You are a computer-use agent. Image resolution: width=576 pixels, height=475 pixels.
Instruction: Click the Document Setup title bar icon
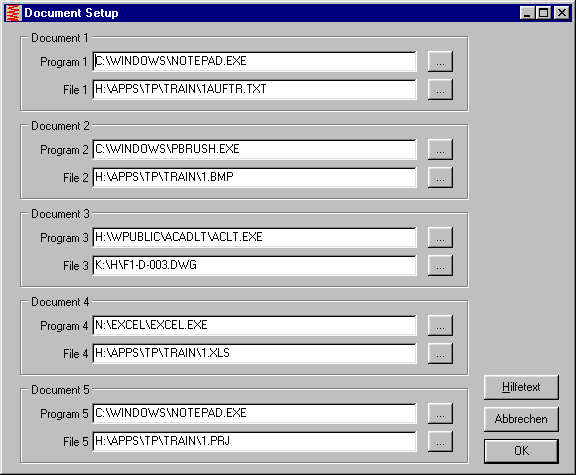point(14,13)
